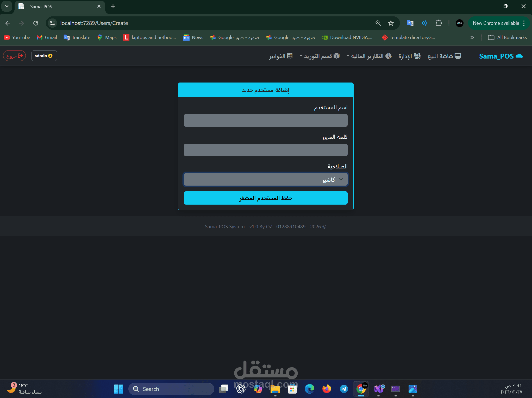Viewport: 532px width, 398px height.
Task: Open the الفواتير invoices page
Action: pyautogui.click(x=281, y=56)
